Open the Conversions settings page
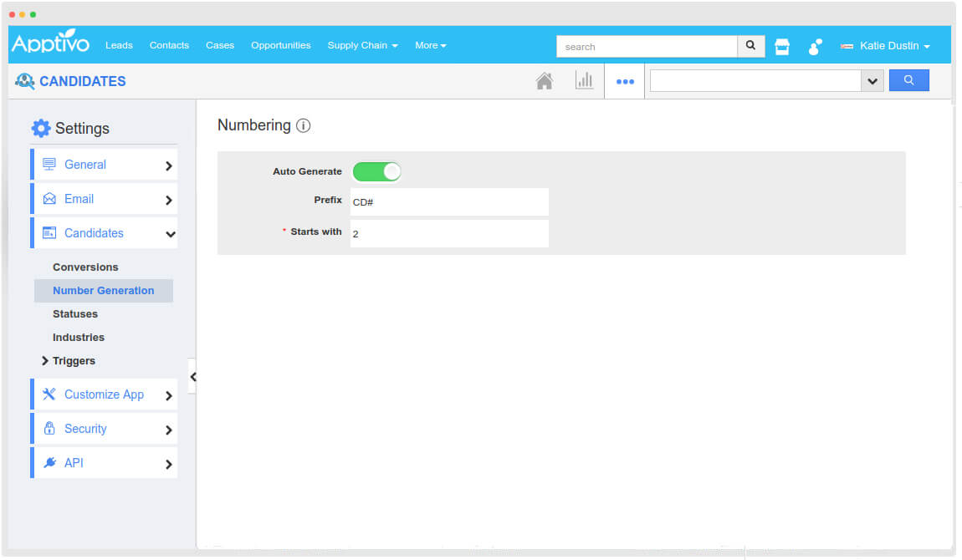The height and width of the screenshot is (560, 962). pos(84,267)
